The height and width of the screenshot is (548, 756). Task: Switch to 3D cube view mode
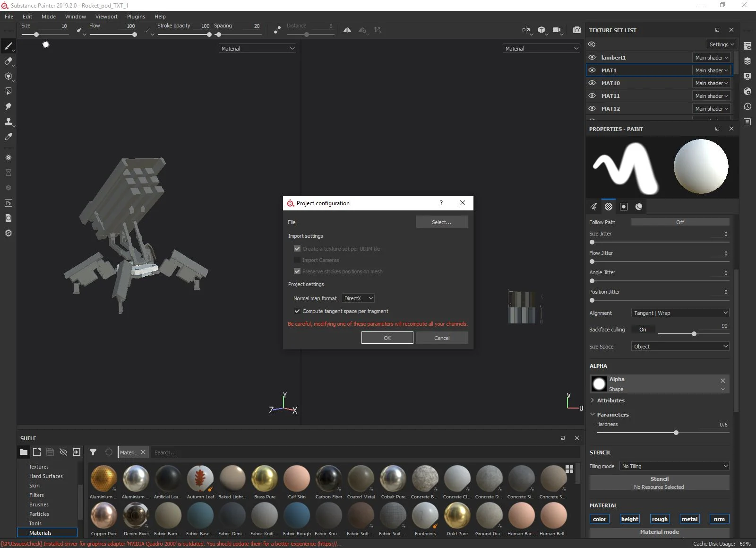click(x=541, y=30)
